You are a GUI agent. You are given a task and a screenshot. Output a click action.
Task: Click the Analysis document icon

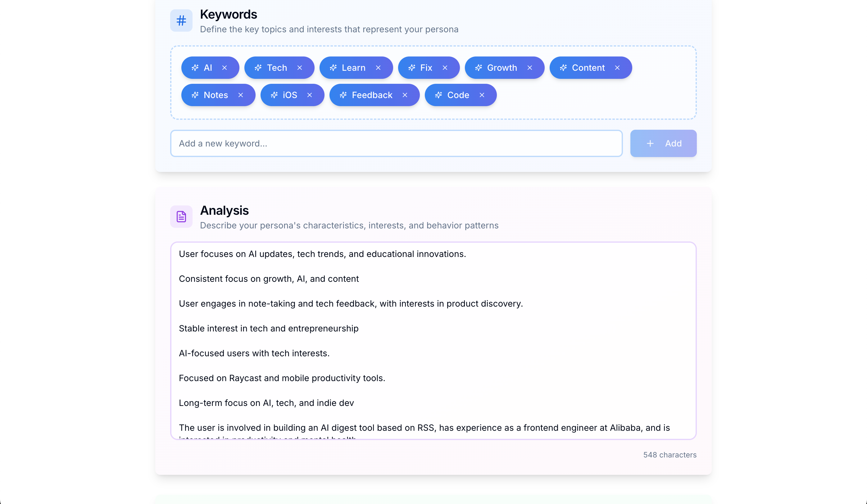pos(181,217)
